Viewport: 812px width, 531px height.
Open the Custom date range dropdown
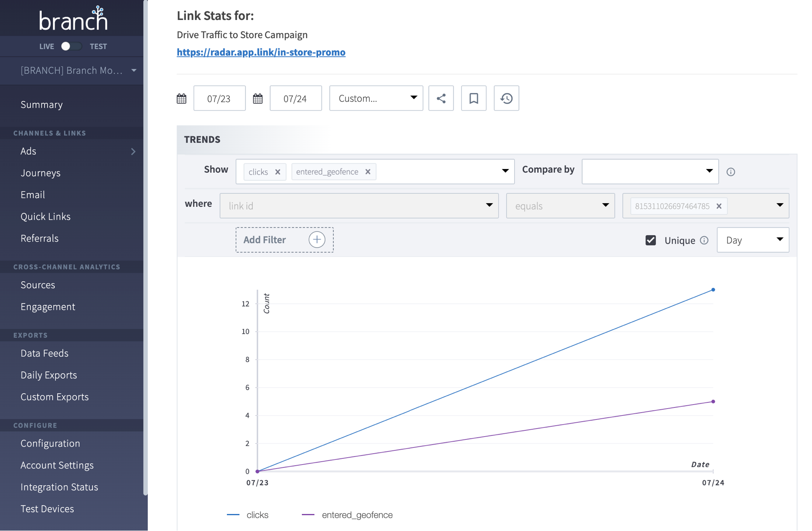click(x=376, y=98)
